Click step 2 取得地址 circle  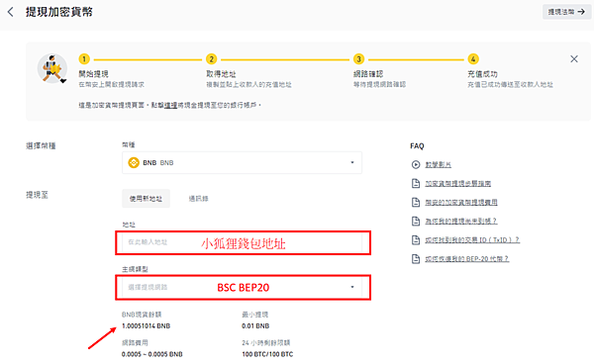(x=212, y=59)
